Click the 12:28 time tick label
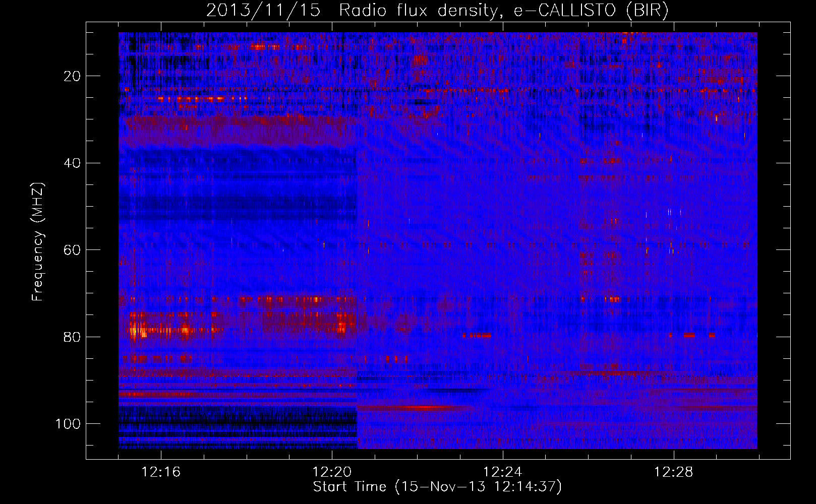 pos(674,472)
